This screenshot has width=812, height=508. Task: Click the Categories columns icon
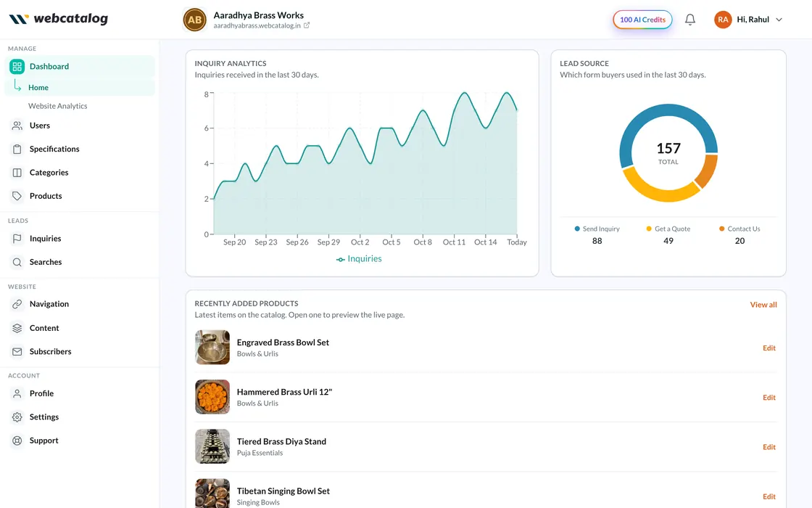(17, 173)
